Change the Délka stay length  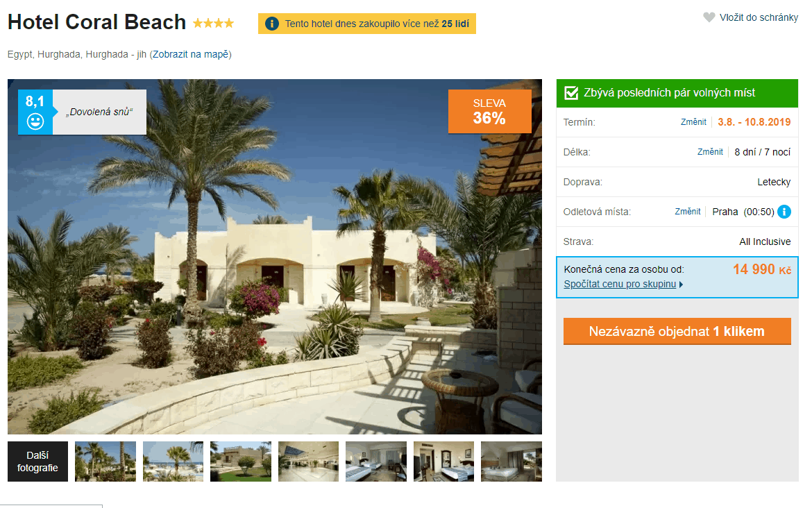pyautogui.click(x=710, y=152)
